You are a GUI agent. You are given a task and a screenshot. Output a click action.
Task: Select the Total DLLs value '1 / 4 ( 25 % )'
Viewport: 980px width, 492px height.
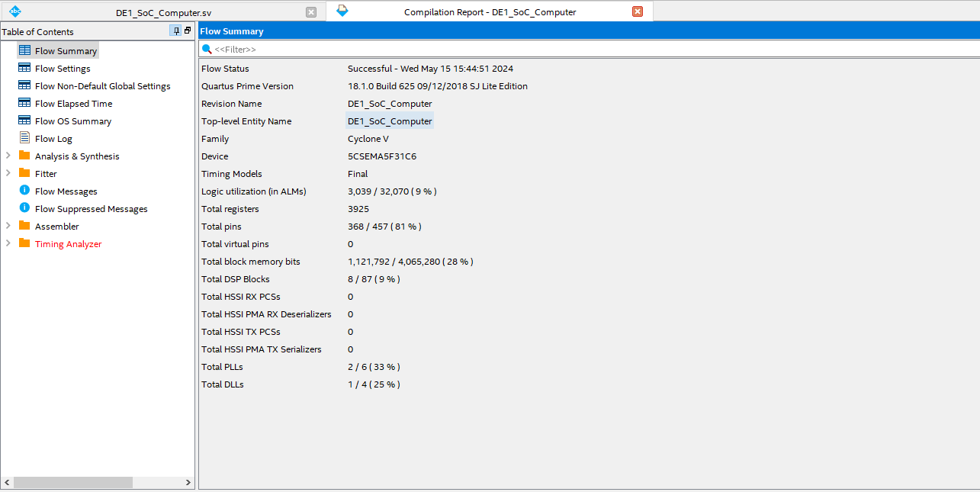pos(374,384)
